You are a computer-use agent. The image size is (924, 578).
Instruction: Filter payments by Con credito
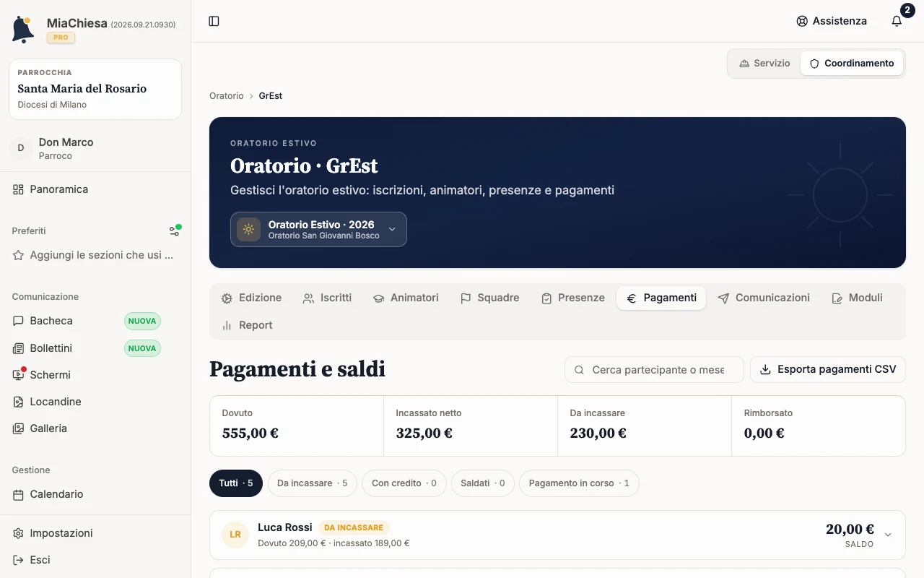click(x=404, y=483)
